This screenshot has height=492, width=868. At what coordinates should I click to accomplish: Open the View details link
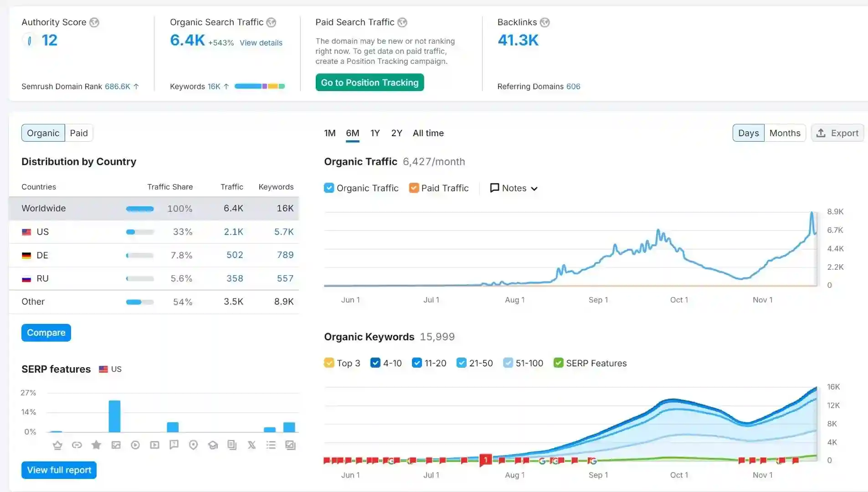(x=261, y=43)
